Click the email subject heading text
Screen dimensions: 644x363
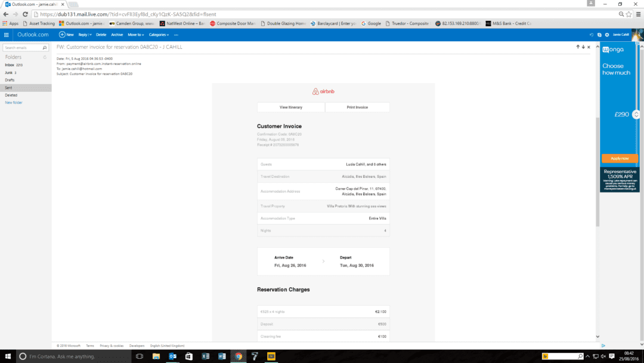tap(119, 47)
